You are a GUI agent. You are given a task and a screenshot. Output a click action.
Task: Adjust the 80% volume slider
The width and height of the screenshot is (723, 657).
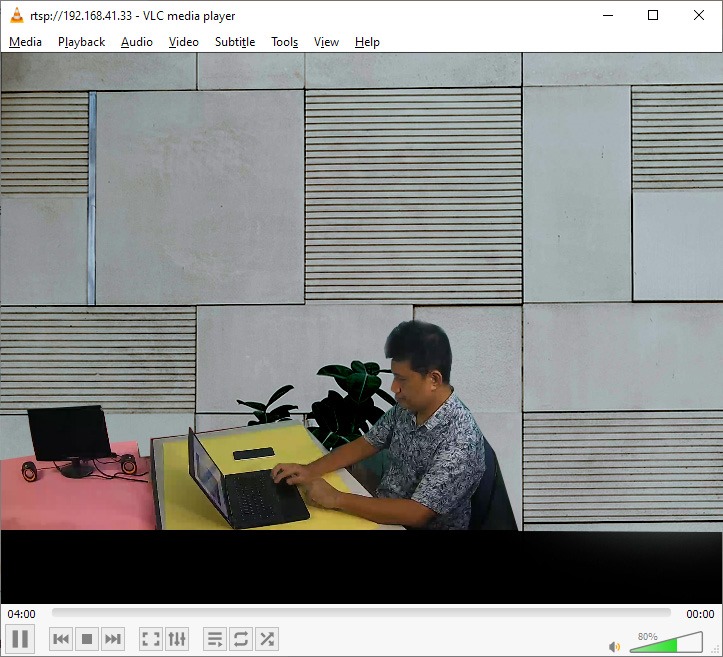[666, 642]
